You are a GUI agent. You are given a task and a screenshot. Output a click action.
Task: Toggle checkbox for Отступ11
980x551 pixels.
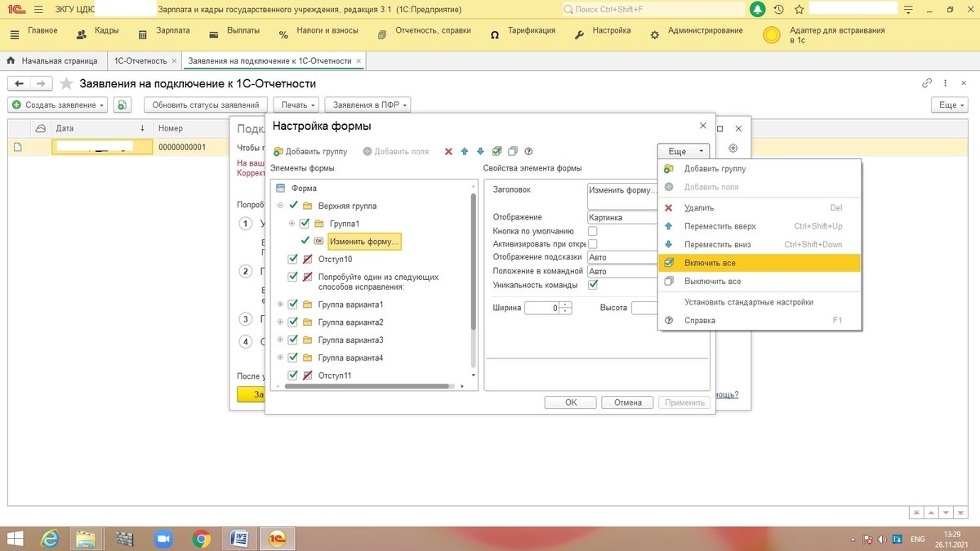[293, 375]
